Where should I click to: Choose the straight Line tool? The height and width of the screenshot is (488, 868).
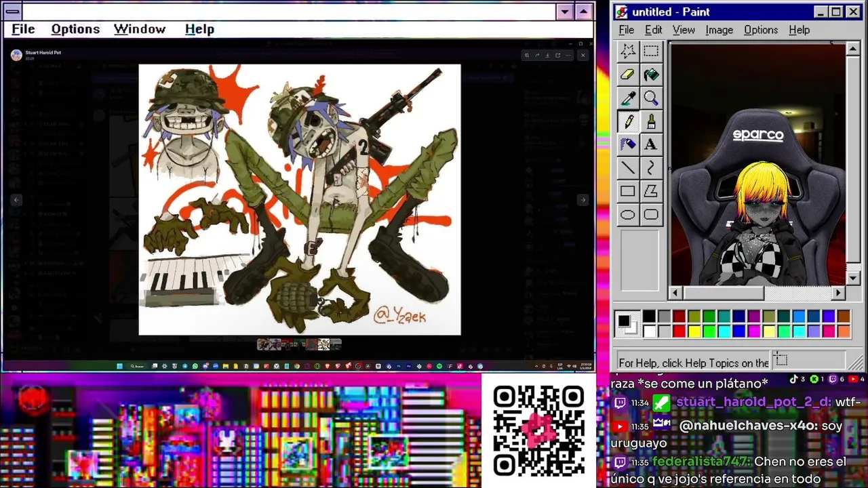pyautogui.click(x=628, y=168)
